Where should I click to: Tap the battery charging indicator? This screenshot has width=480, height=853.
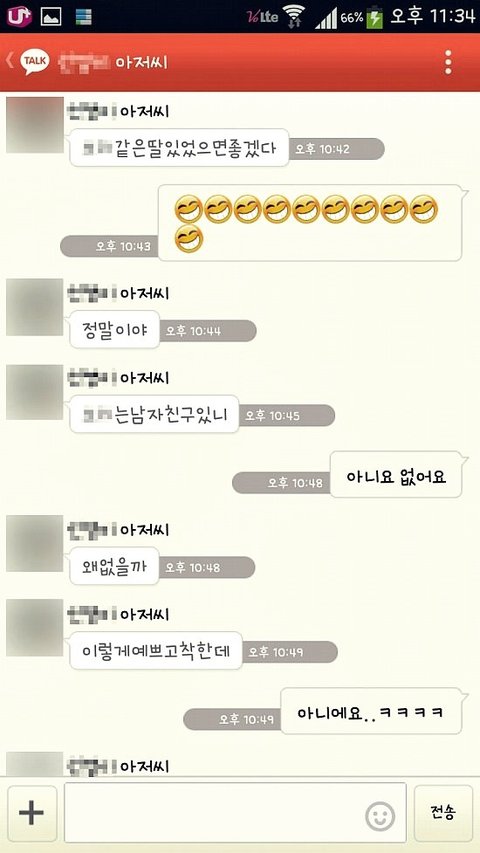pyautogui.click(x=375, y=17)
